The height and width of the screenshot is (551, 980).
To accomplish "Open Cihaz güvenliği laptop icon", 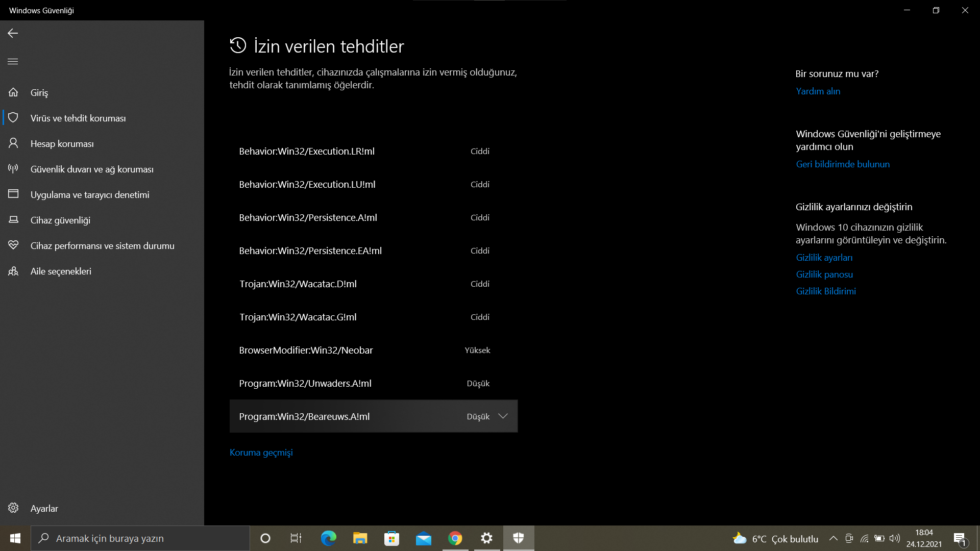I will 13,220.
